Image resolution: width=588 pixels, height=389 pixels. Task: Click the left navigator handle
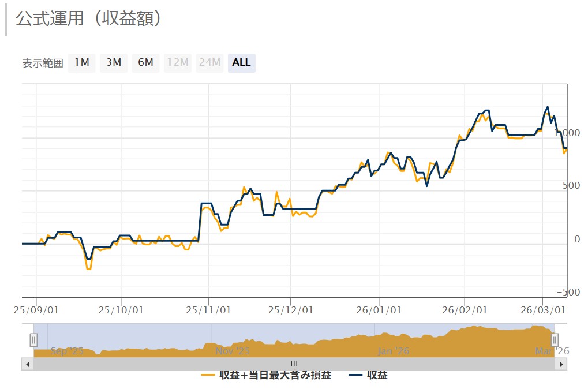pos(33,340)
